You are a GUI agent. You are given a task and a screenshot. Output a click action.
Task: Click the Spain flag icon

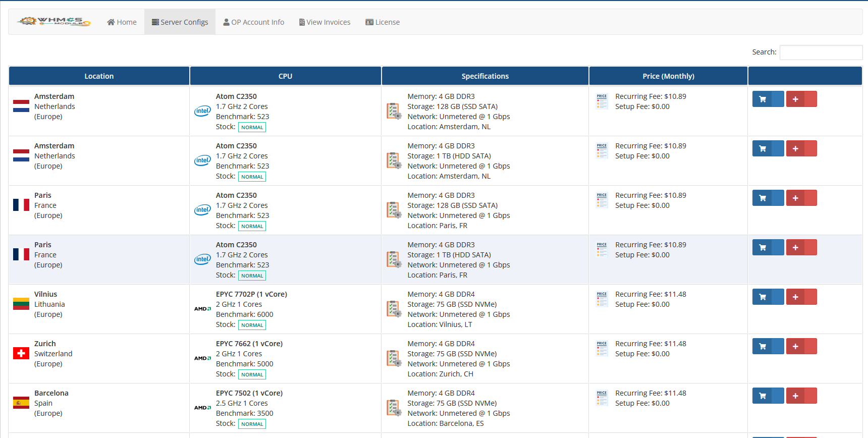21,403
